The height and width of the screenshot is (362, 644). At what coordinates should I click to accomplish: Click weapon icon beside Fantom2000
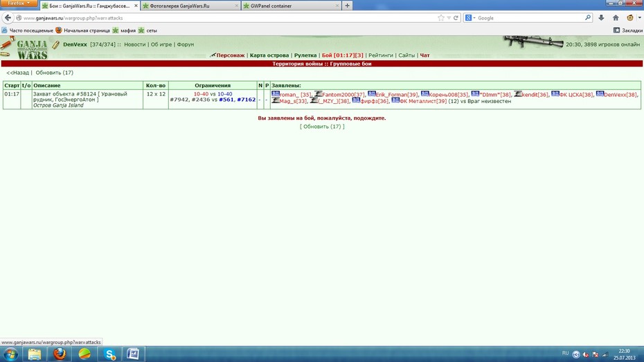pos(319,94)
